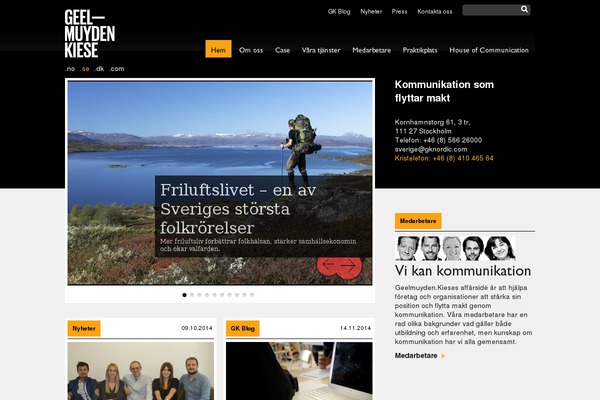Open the staff portraits thumbnail strip
This screenshot has width=600, height=400.
pyautogui.click(x=455, y=248)
